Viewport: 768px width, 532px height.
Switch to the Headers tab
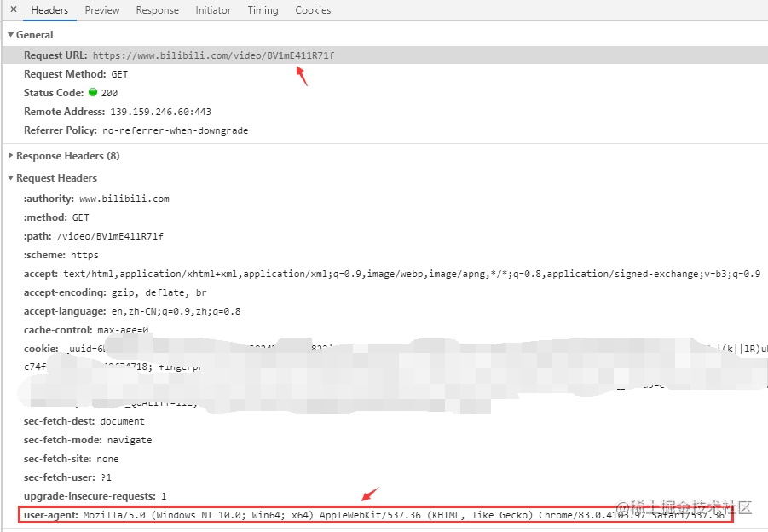pyautogui.click(x=49, y=9)
